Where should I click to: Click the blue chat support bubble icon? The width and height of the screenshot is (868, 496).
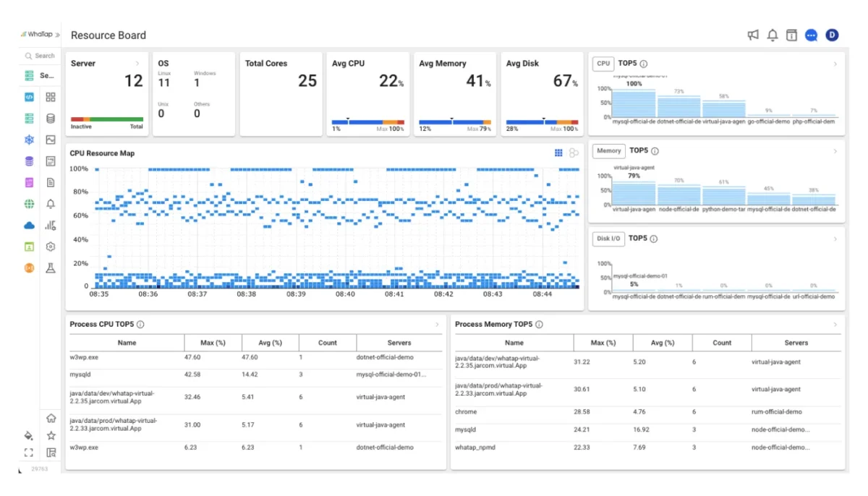(x=812, y=35)
